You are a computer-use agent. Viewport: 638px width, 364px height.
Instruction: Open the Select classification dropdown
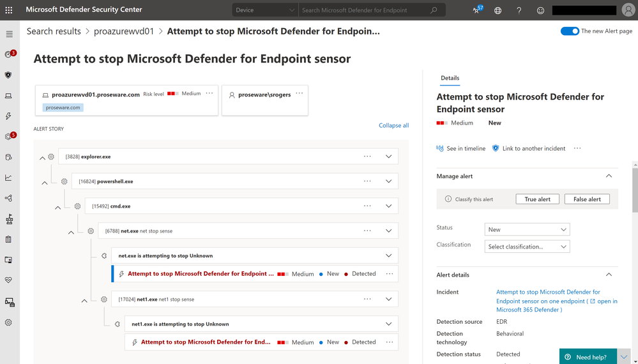(527, 246)
